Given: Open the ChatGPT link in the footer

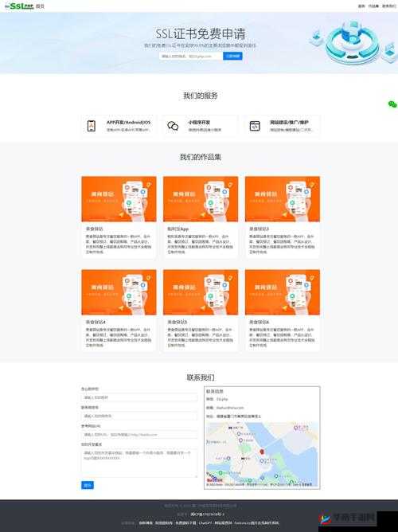Looking at the screenshot, I should (205, 523).
